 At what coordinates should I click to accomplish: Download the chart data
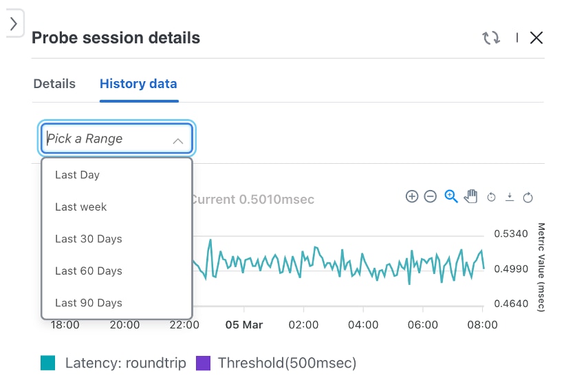[510, 197]
